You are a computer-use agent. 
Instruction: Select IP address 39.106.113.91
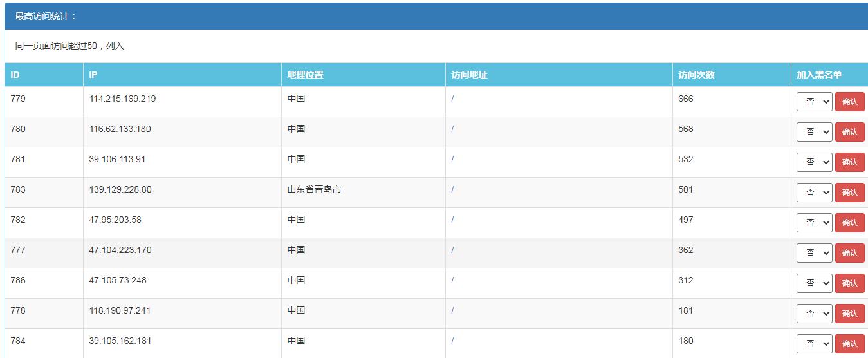pos(117,160)
